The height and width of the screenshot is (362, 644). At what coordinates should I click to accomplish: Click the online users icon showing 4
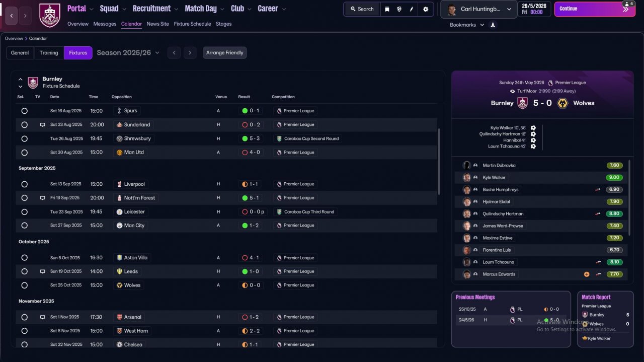628,4
